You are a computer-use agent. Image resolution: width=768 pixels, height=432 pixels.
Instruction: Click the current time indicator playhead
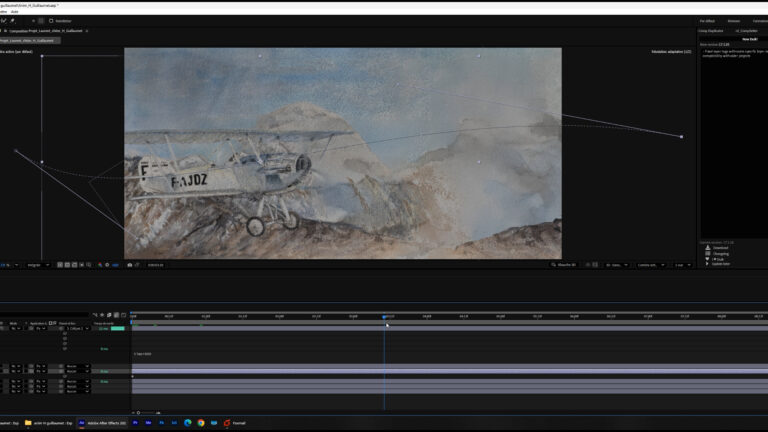pyautogui.click(x=384, y=317)
